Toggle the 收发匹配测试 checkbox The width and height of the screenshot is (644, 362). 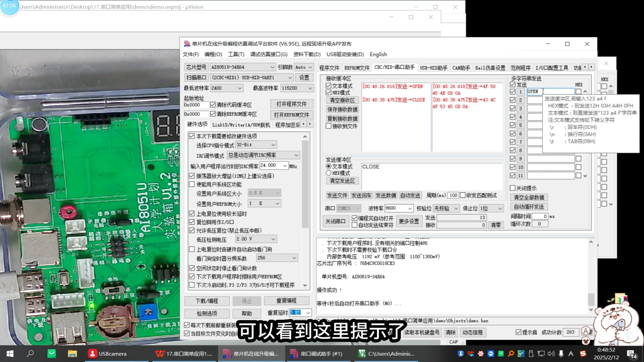tap(463, 195)
